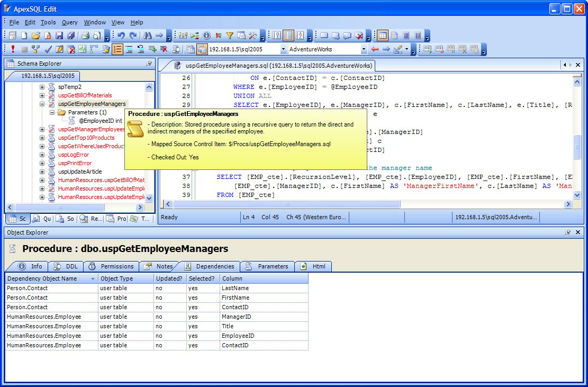The image size is (588, 387).
Task: Click the Updated? column header
Action: [170, 278]
